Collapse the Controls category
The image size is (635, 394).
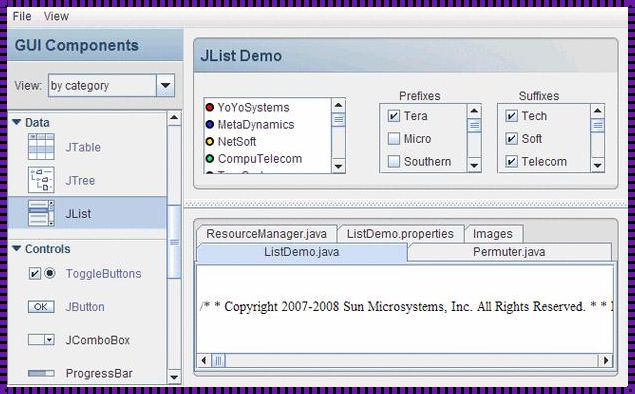(x=16, y=248)
